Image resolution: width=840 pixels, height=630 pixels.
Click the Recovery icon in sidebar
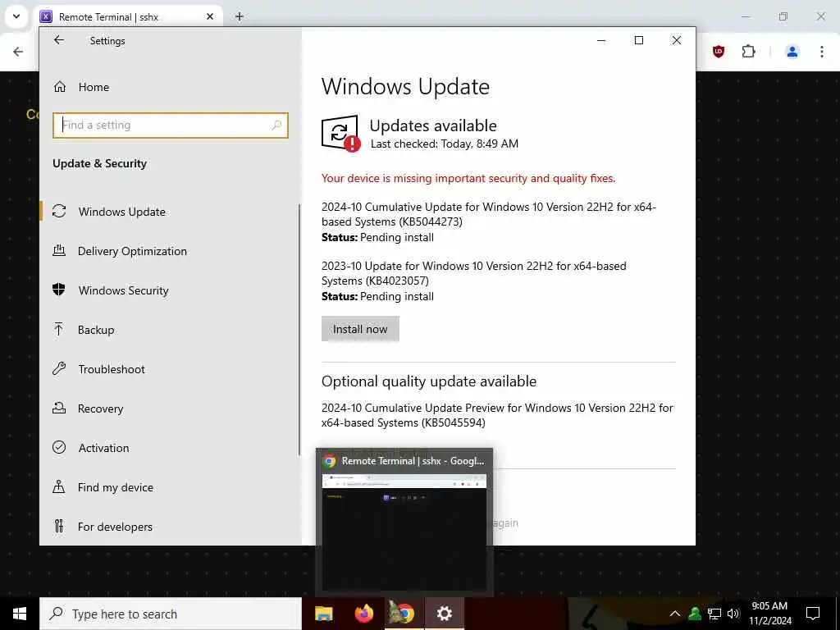pyautogui.click(x=59, y=409)
